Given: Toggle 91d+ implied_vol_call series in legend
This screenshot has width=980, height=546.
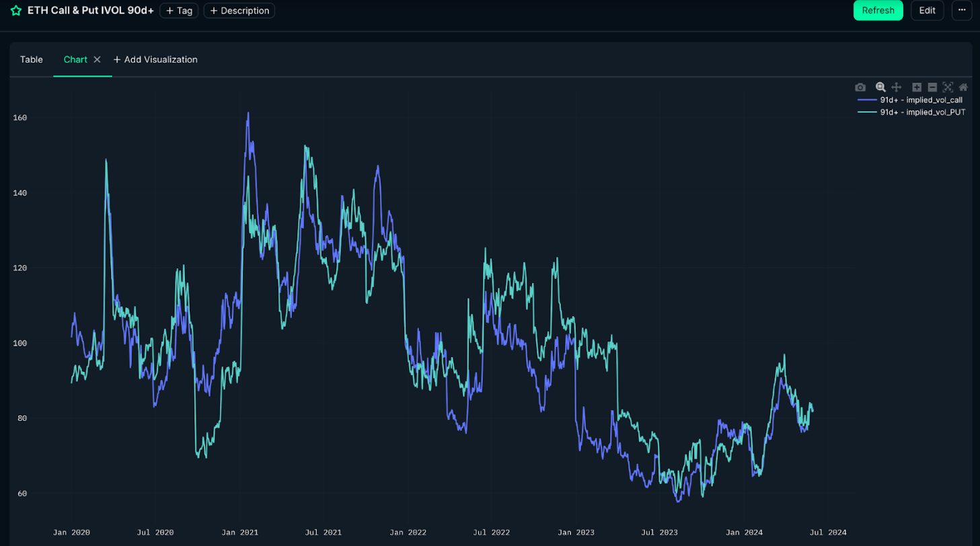Looking at the screenshot, I should (x=911, y=100).
